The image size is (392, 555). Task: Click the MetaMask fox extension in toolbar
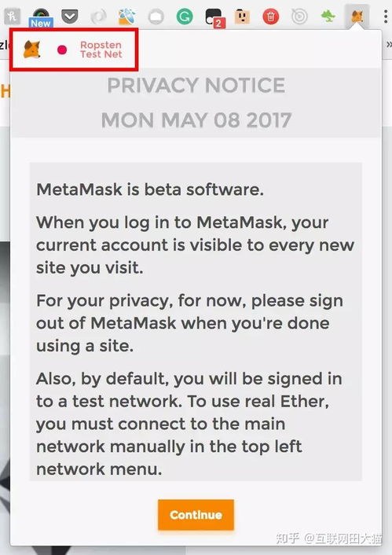pos(357,17)
